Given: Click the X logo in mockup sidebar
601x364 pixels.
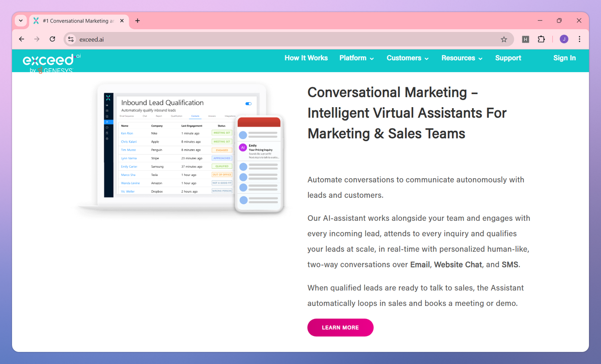Looking at the screenshot, I should click(108, 98).
